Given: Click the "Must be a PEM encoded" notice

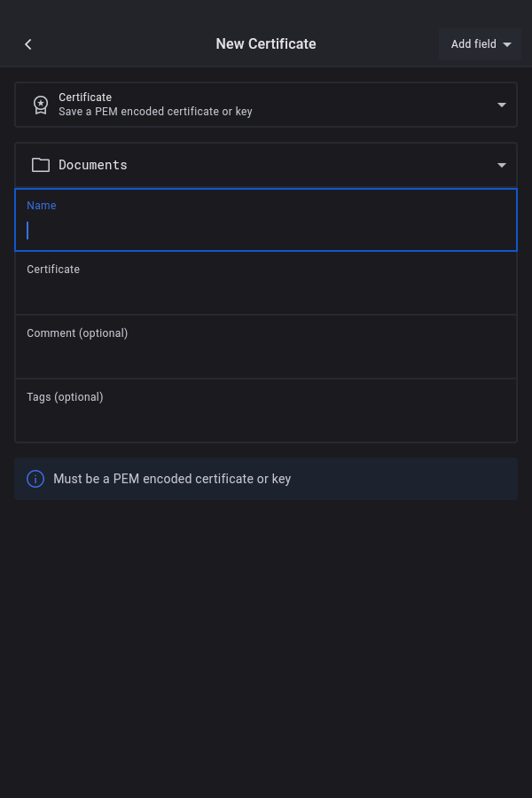Looking at the screenshot, I should click(172, 479).
